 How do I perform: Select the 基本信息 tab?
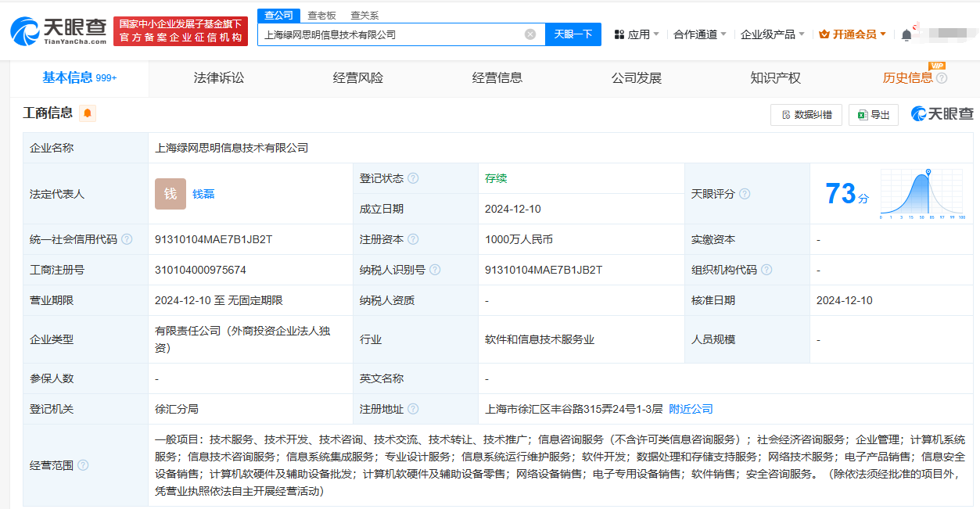pyautogui.click(x=79, y=78)
